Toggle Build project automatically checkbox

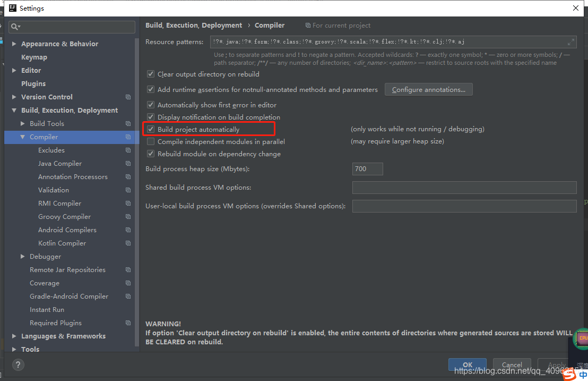coord(151,129)
